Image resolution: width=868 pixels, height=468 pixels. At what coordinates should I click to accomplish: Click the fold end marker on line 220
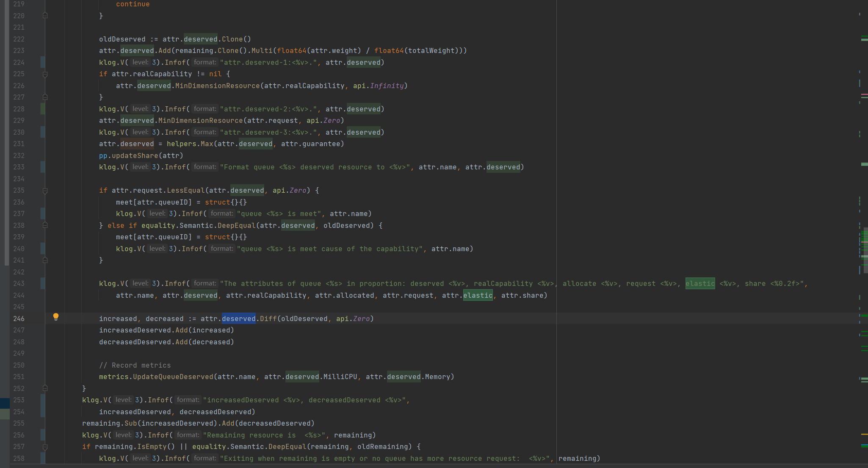pyautogui.click(x=45, y=16)
